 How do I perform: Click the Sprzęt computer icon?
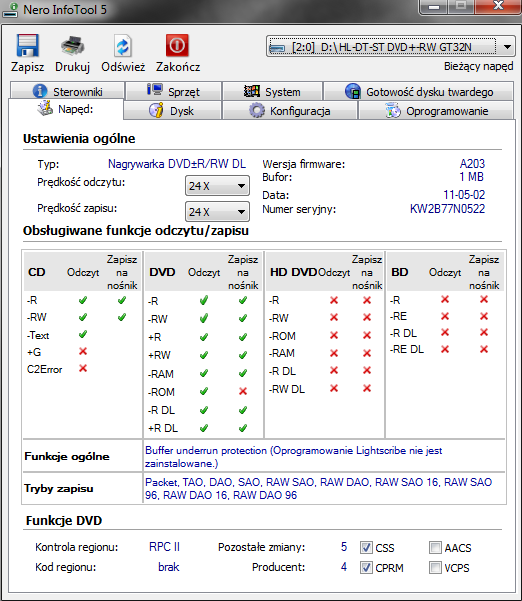coord(155,90)
